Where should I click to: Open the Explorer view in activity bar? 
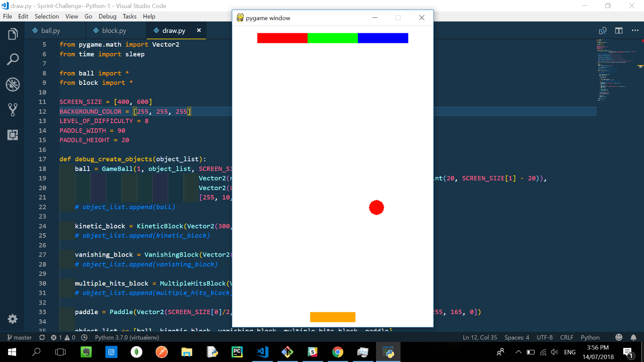(x=13, y=34)
